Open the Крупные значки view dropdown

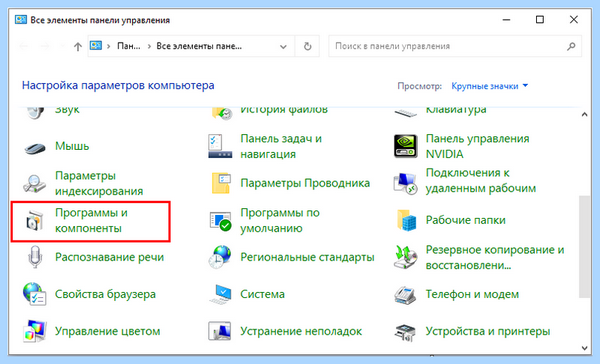[x=489, y=86]
